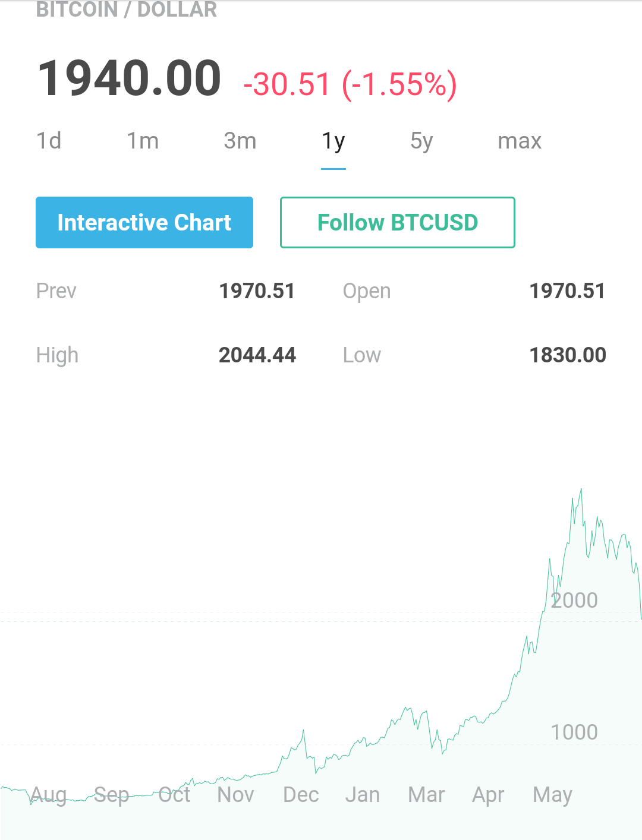Click the Nov label on chart axis
Image resolution: width=642 pixels, height=840 pixels.
pos(235,794)
